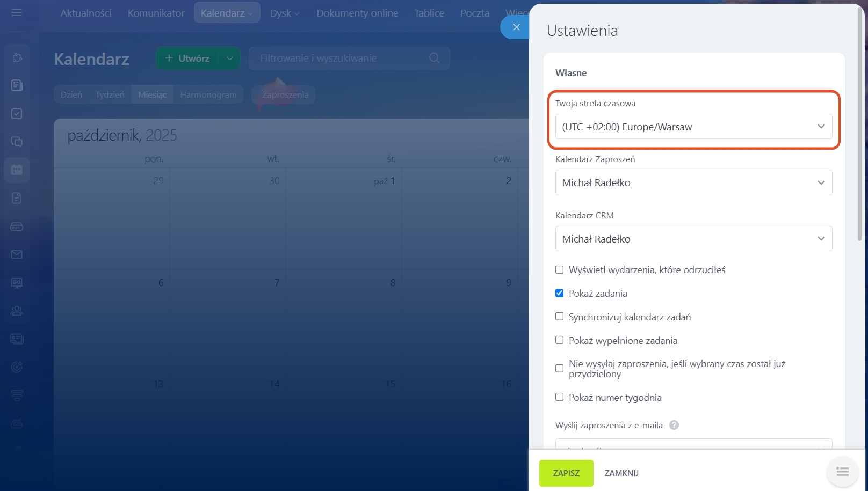This screenshot has height=491, width=868.
Task: Open the Komunikator menu item
Action: pos(156,13)
